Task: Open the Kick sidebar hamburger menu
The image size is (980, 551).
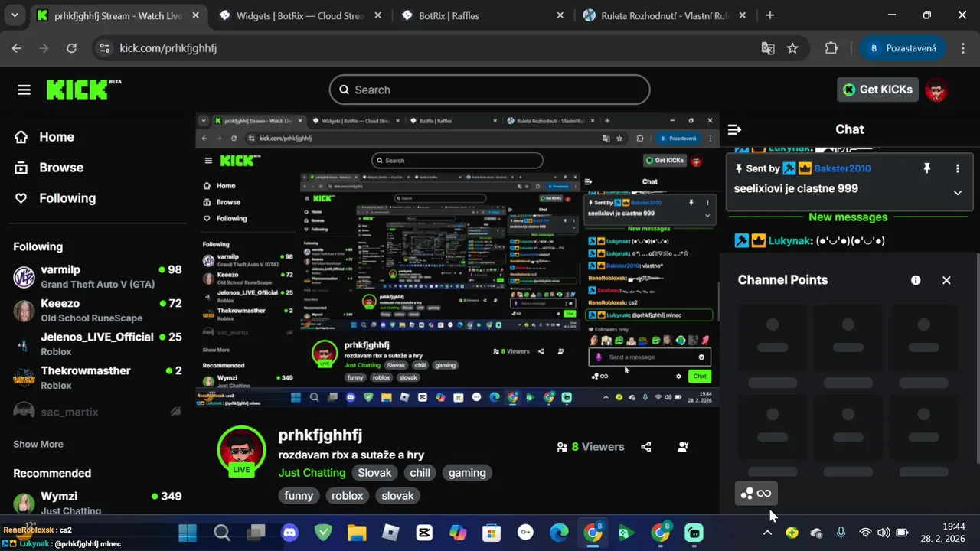Action: [24, 90]
